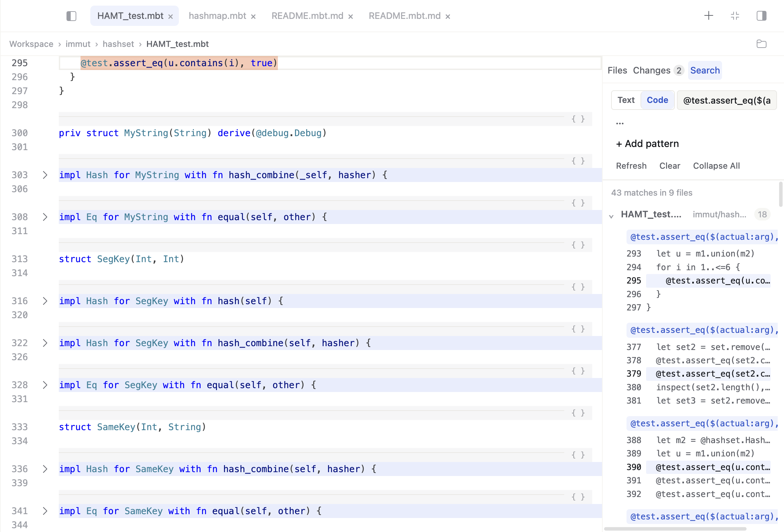Add a new tab with plus icon
The height and width of the screenshot is (532, 784).
(708, 15)
